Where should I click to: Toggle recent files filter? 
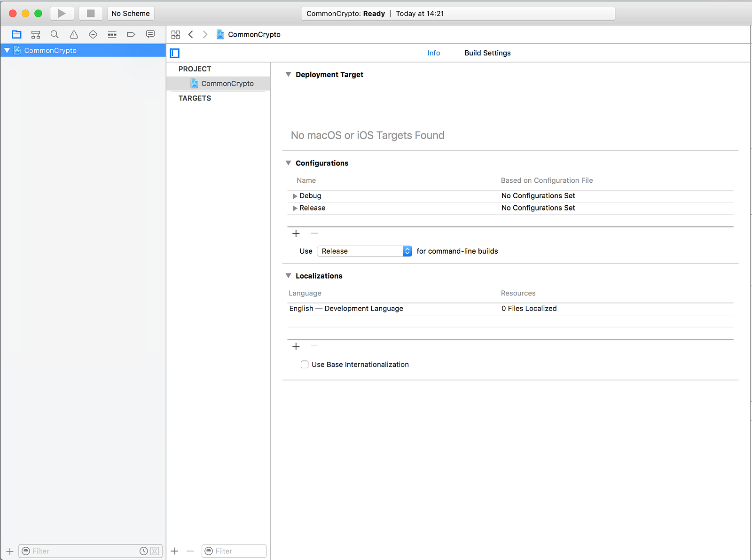[144, 551]
